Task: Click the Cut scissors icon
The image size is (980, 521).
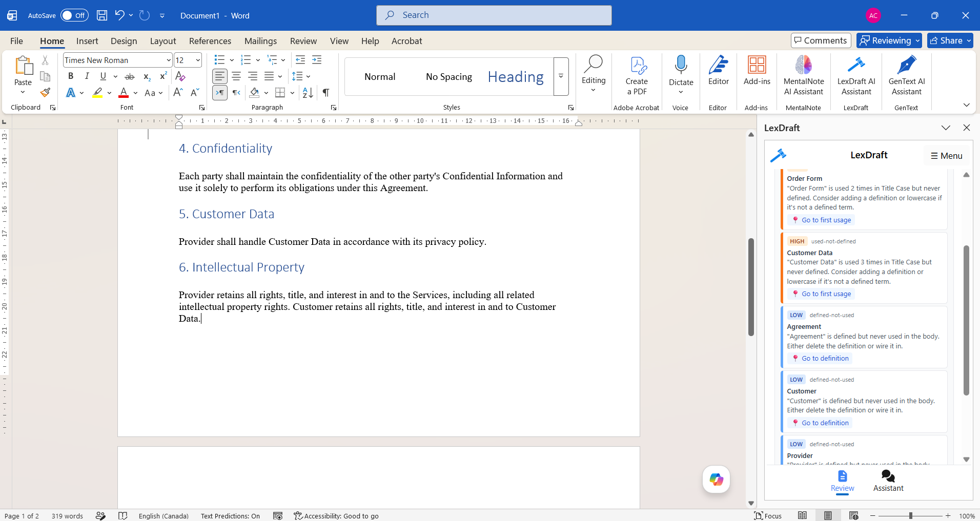Action: click(x=45, y=60)
